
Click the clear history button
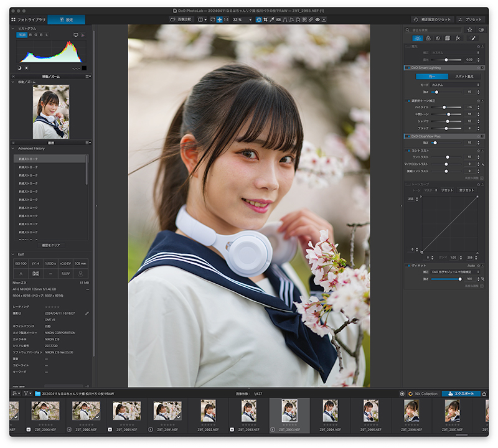tap(51, 245)
